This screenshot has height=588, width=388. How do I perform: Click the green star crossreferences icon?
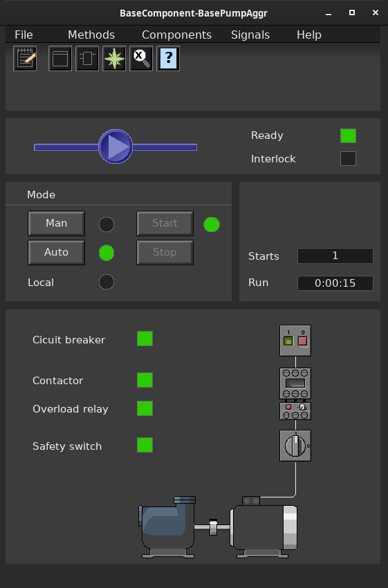(x=114, y=58)
